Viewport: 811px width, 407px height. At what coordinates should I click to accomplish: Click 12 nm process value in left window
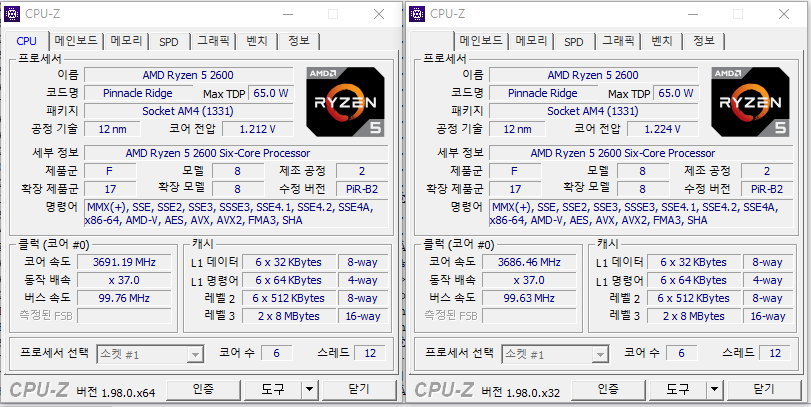pyautogui.click(x=112, y=129)
